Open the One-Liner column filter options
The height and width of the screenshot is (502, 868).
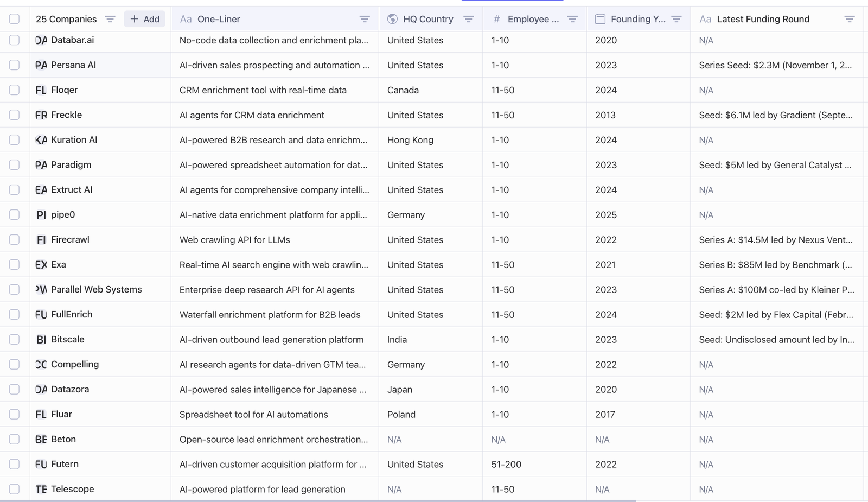click(x=365, y=19)
